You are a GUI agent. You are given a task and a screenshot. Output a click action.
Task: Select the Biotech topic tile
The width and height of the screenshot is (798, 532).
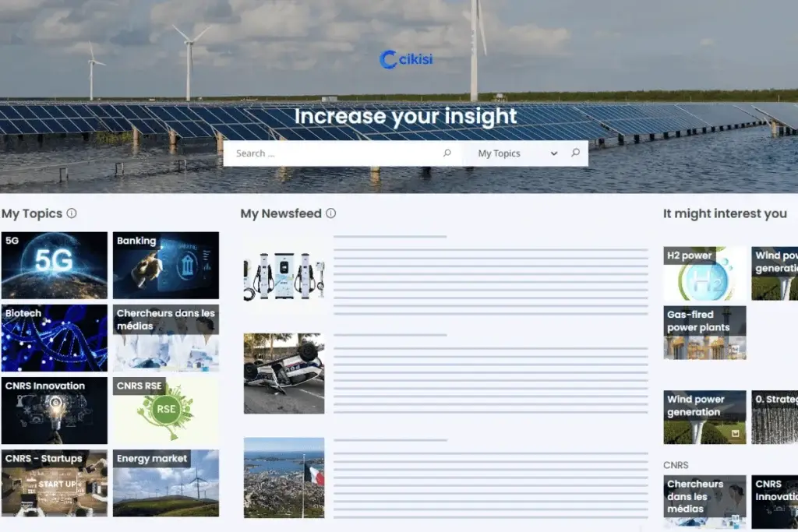(55, 338)
